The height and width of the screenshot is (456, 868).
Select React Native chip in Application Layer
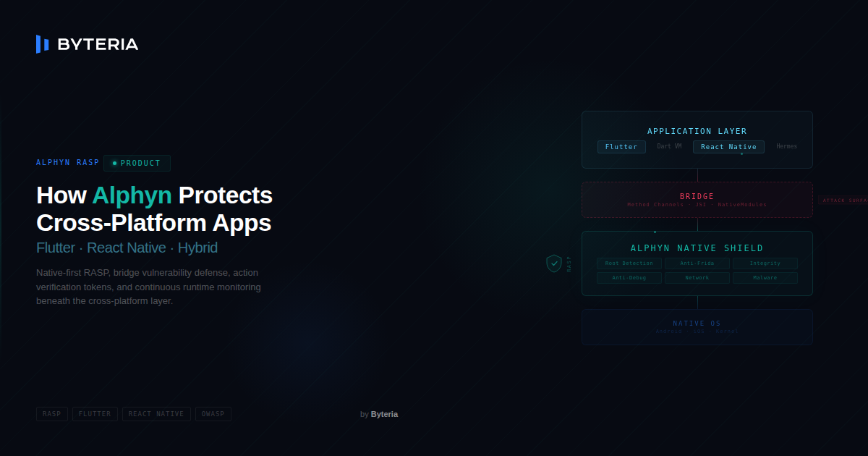(x=728, y=147)
